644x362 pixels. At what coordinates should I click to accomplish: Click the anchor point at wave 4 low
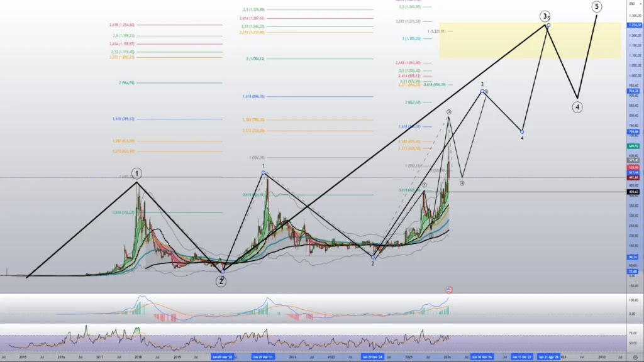click(x=523, y=131)
